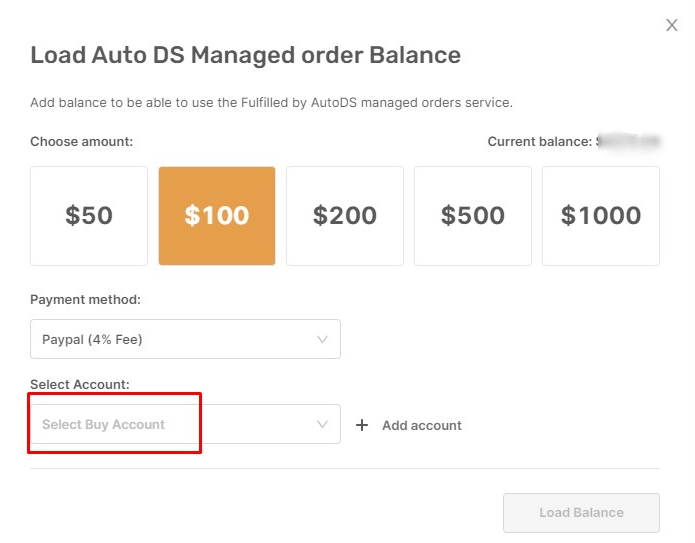The image size is (695, 543).
Task: Click the blurred Current balance value
Action: tap(629, 141)
